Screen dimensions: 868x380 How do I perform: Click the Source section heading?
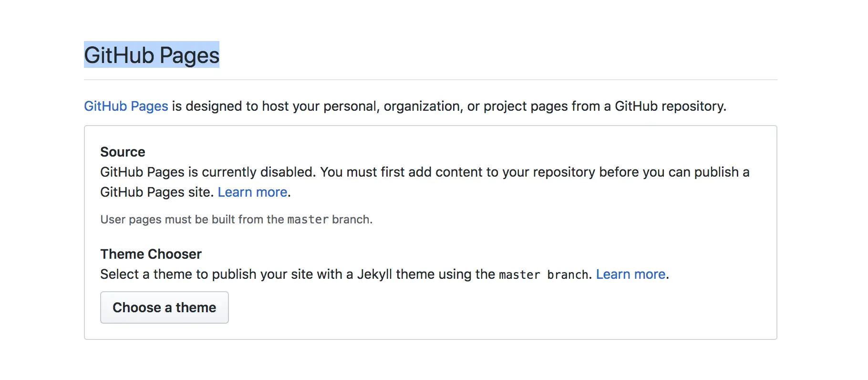[x=123, y=152]
